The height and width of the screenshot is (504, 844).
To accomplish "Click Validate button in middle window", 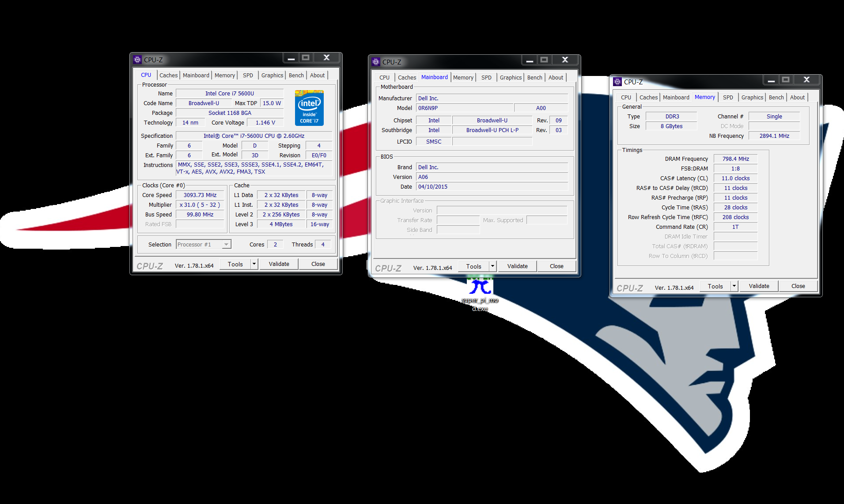I will coord(518,266).
